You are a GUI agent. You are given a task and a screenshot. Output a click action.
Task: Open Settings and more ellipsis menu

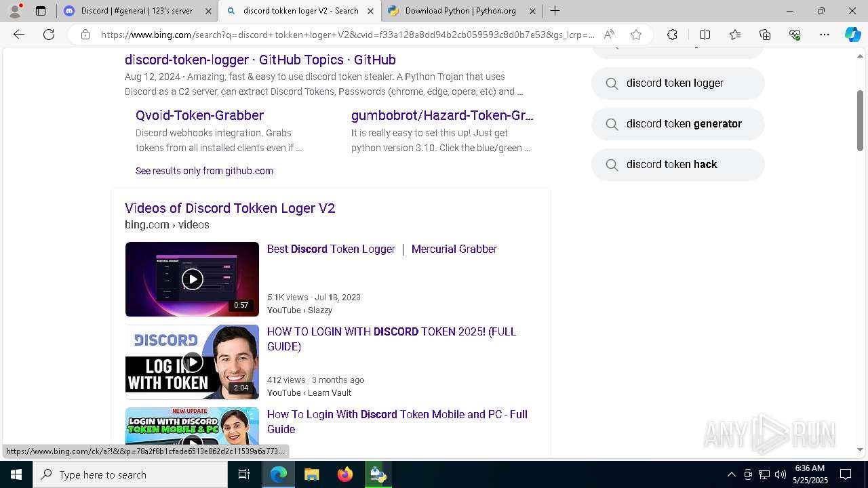click(x=825, y=35)
